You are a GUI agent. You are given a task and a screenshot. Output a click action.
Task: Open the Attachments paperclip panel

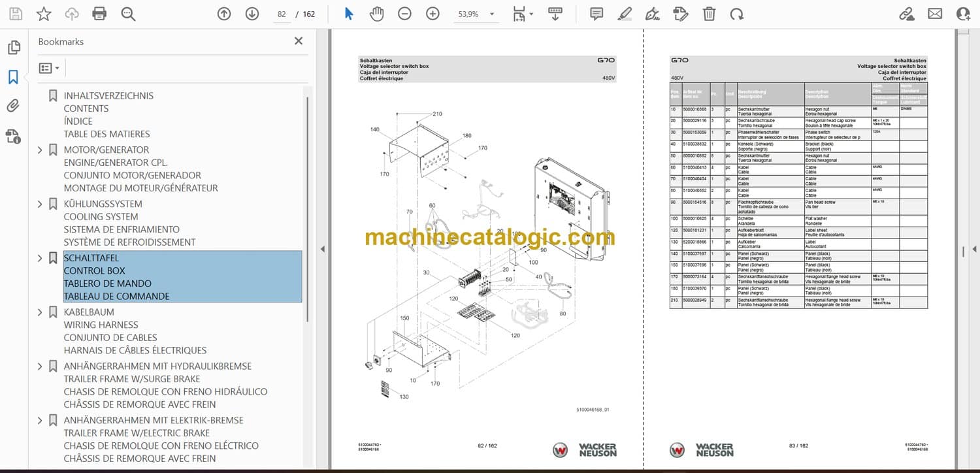pyautogui.click(x=13, y=106)
